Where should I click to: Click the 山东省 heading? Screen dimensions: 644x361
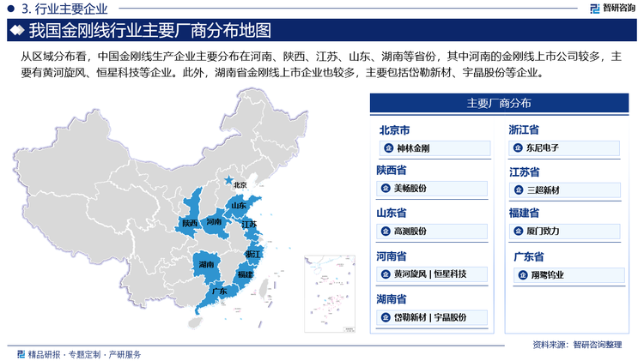click(392, 213)
